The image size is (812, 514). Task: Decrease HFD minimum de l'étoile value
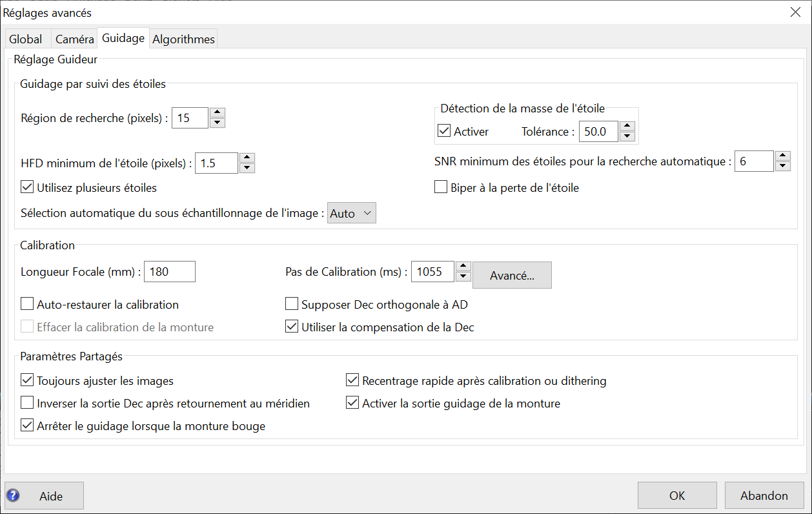(x=247, y=168)
